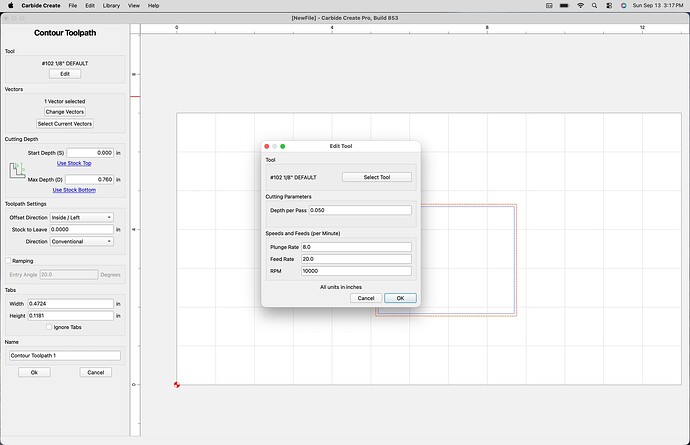Screen dimensions: 690x445
Task: Click Select Current Vectors button
Action: [x=65, y=124]
